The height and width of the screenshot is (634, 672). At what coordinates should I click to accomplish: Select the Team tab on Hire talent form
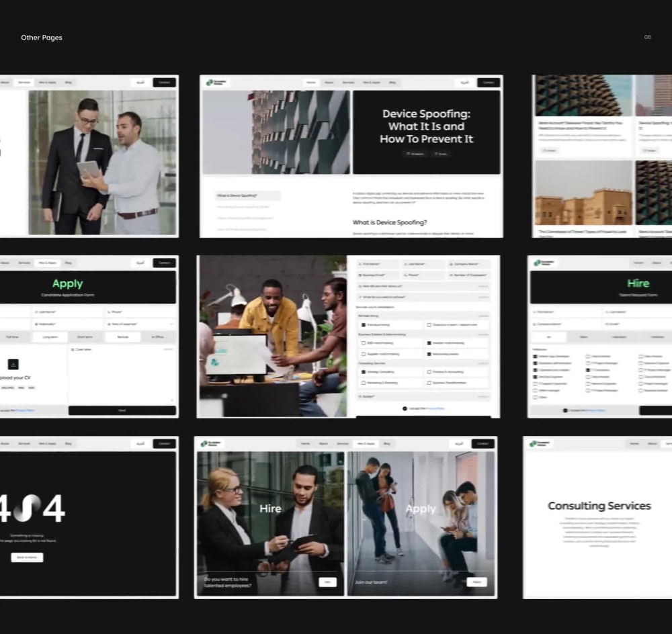pyautogui.click(x=584, y=336)
